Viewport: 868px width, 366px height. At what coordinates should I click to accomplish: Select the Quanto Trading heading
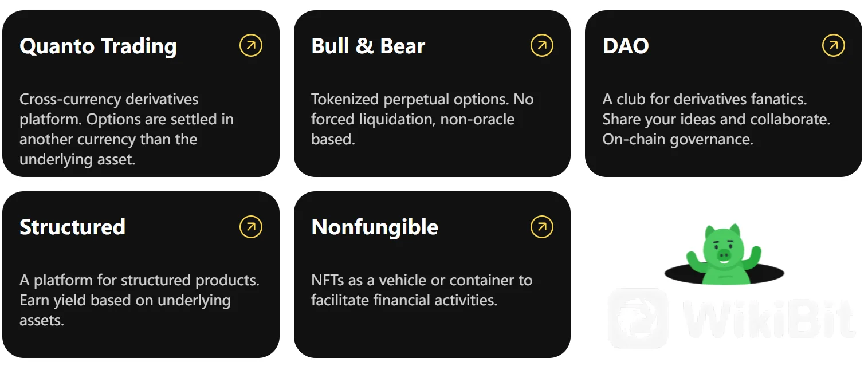[98, 46]
